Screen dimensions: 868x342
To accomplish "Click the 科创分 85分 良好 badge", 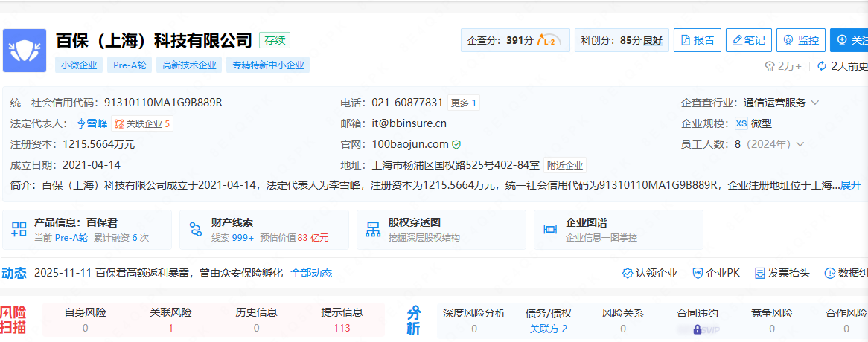I will (622, 40).
